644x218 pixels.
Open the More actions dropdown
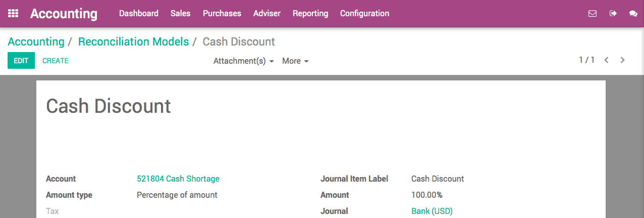pyautogui.click(x=295, y=61)
